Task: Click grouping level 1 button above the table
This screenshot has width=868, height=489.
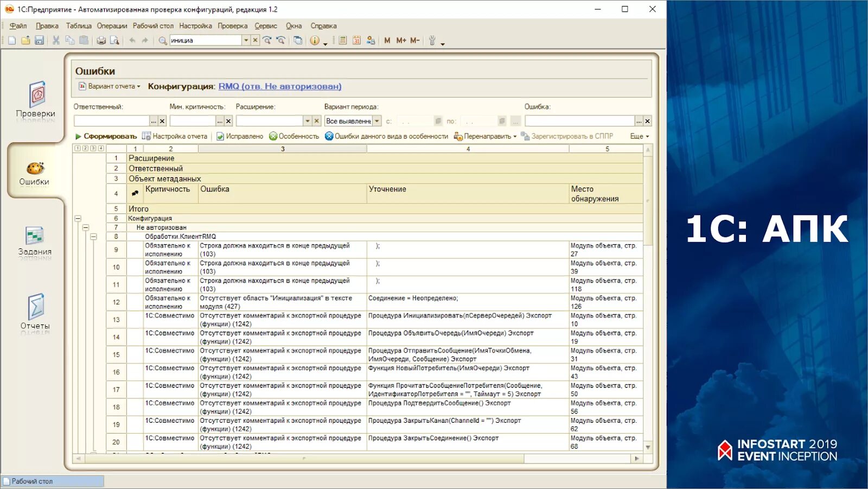Action: tap(78, 148)
